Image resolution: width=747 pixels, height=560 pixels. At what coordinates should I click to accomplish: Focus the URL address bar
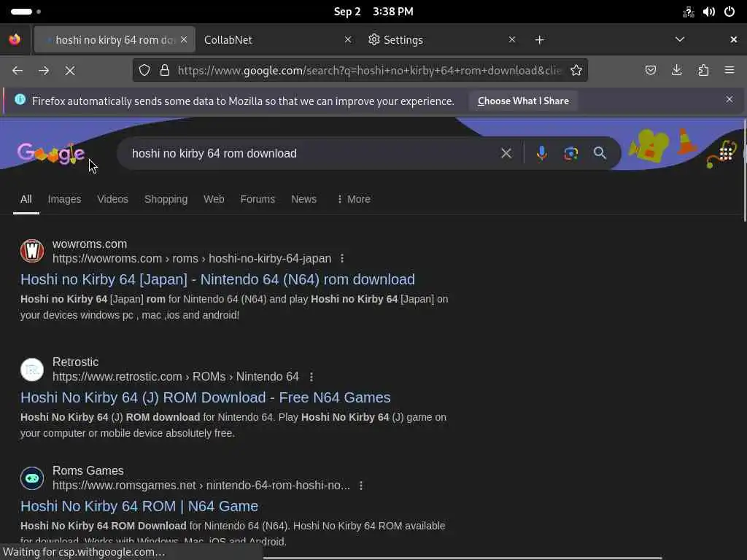click(369, 71)
